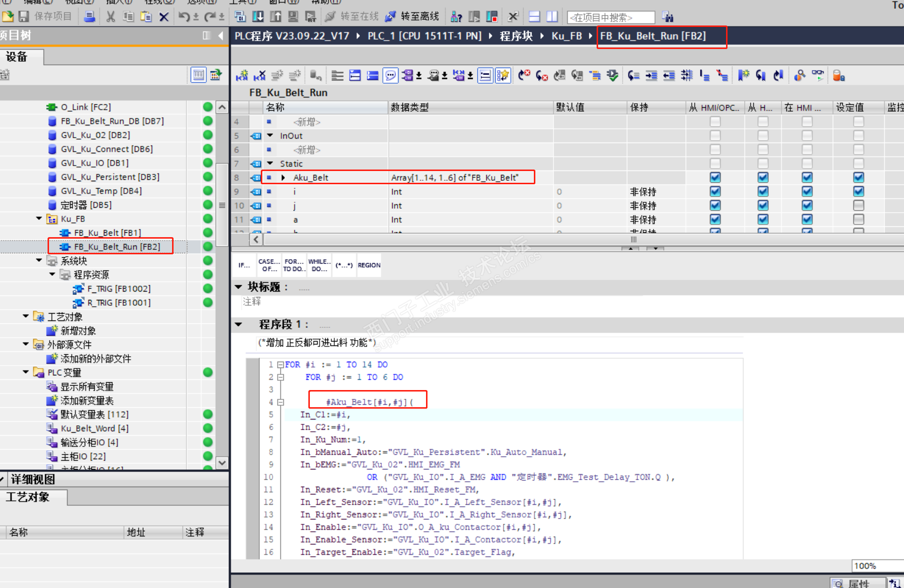Insert a REGION snippet
This screenshot has width=904, height=588.
click(x=369, y=265)
